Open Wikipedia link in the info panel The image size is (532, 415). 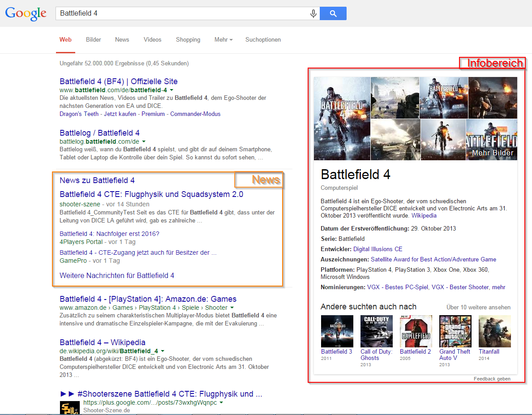tap(424, 216)
